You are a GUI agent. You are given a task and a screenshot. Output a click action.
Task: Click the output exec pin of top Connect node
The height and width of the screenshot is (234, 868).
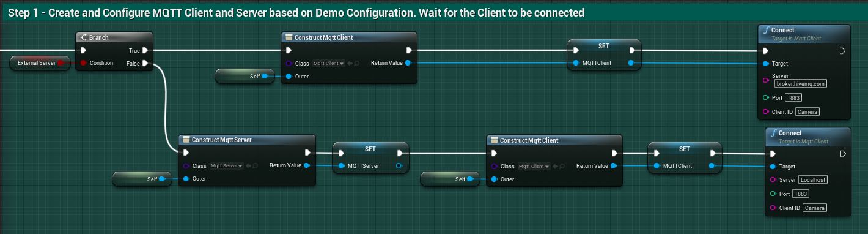tap(842, 51)
